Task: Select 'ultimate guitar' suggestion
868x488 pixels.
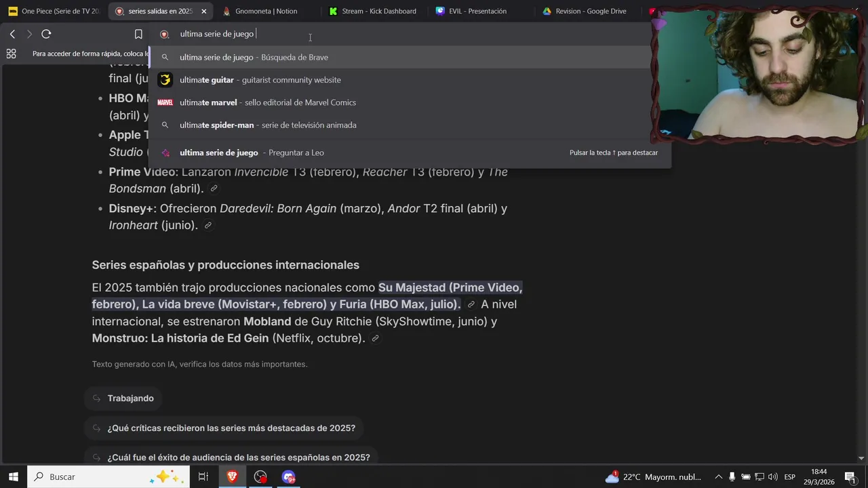Action: click(x=409, y=80)
